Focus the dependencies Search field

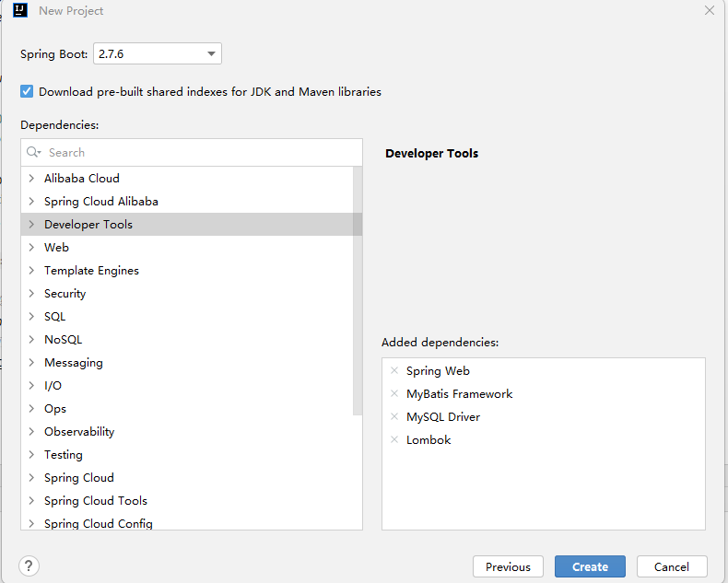pyautogui.click(x=192, y=152)
